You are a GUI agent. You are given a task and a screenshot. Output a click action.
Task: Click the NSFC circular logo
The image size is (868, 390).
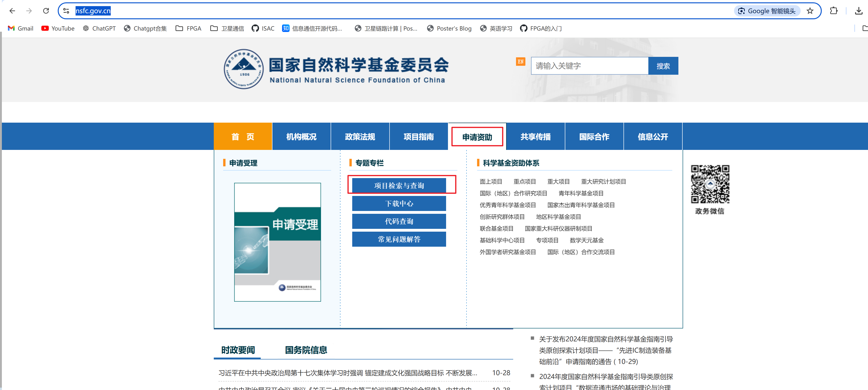244,69
